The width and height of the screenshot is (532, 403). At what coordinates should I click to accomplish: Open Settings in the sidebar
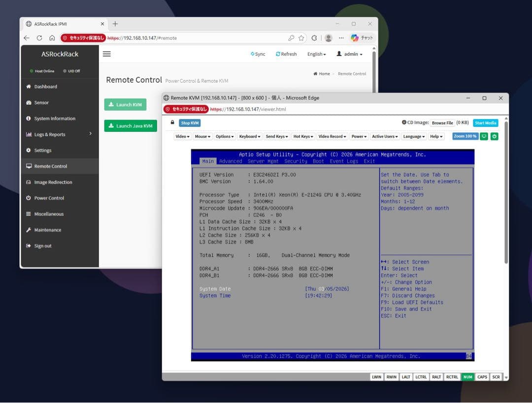[60, 150]
